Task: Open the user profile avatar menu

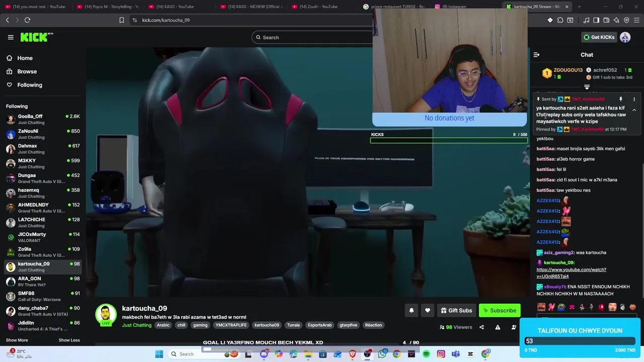Action: point(625,37)
